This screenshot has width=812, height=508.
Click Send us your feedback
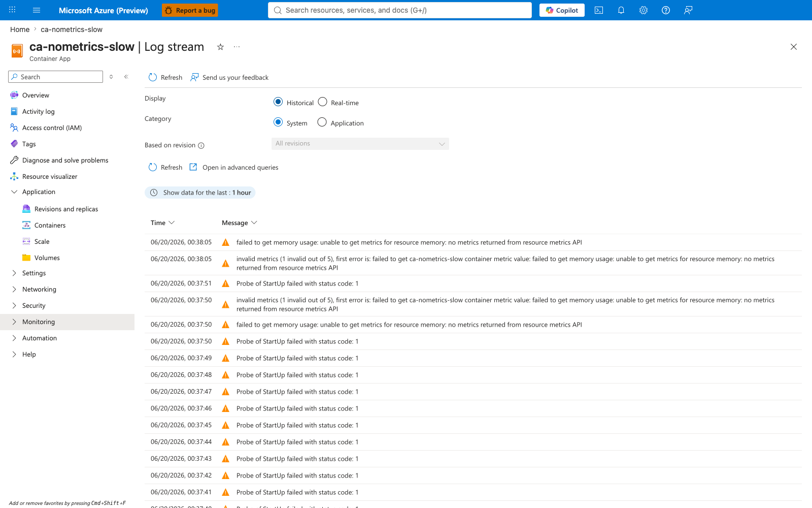(x=229, y=77)
